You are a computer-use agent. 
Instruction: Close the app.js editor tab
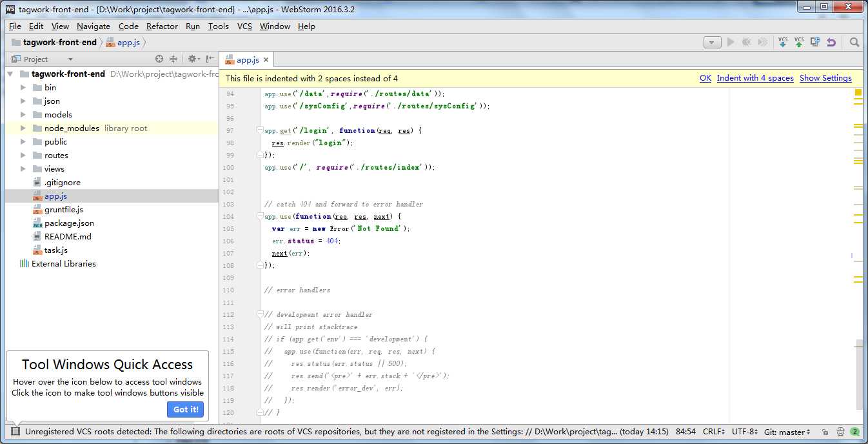pyautogui.click(x=266, y=59)
